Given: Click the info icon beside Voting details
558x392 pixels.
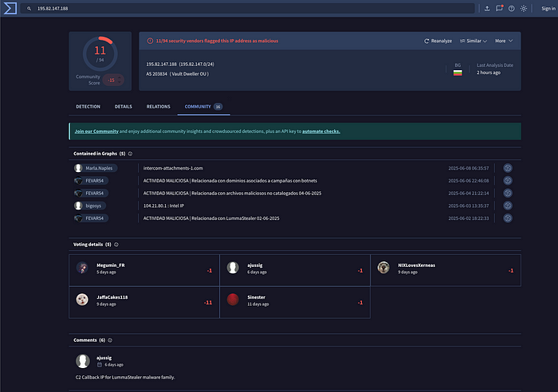Looking at the screenshot, I should pyautogui.click(x=116, y=245).
